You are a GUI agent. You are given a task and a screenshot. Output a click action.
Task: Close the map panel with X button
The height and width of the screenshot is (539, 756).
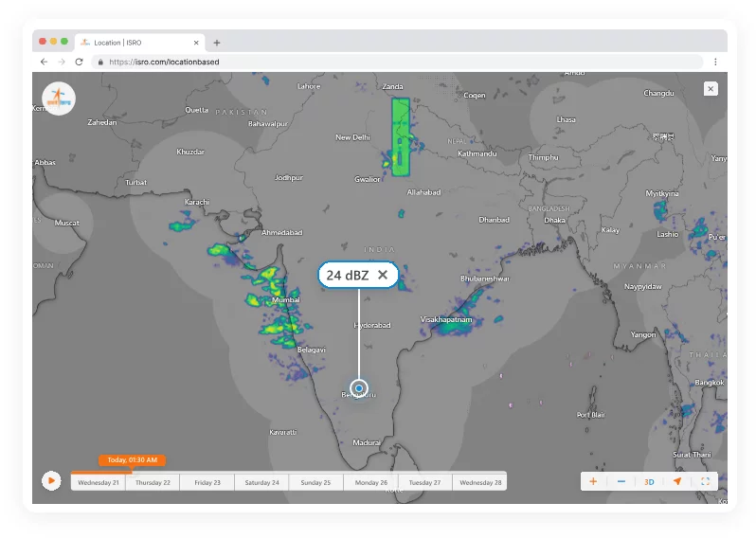pos(711,89)
